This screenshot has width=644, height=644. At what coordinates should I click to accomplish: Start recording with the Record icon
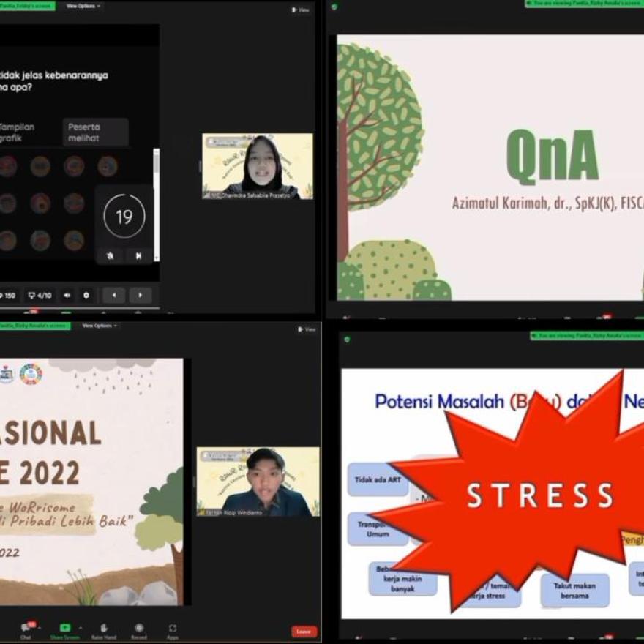click(138, 628)
